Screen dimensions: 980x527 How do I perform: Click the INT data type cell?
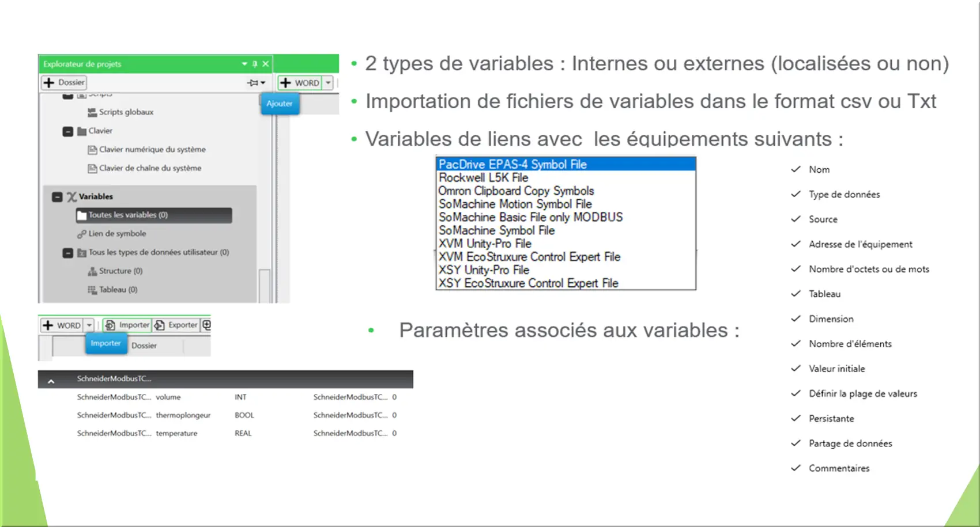click(x=240, y=397)
